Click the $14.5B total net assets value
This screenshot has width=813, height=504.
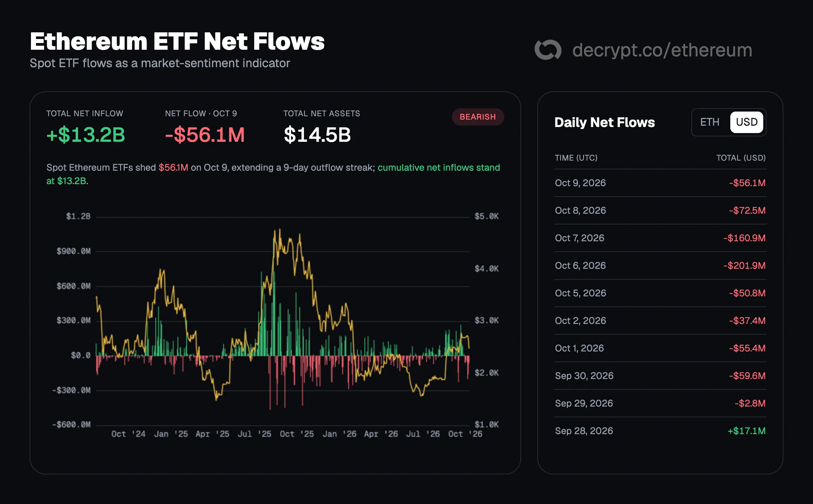point(317,135)
